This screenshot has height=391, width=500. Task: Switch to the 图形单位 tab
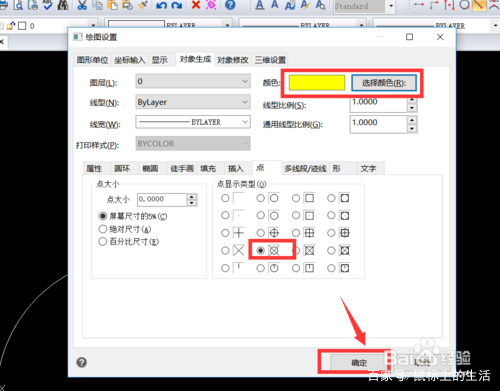92,60
